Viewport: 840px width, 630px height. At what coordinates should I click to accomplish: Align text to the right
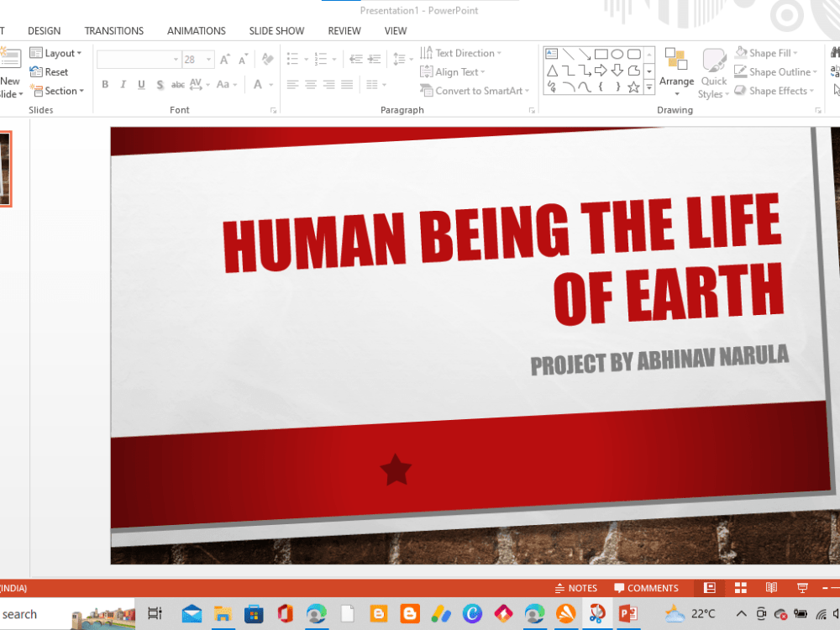click(329, 85)
